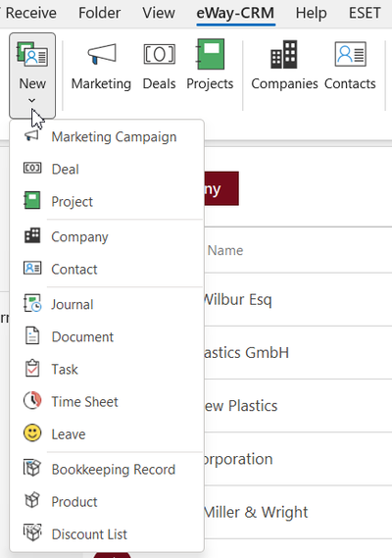Viewport: 392px width, 558px height.
Task: Open the Folder ribbon tab
Action: (99, 13)
